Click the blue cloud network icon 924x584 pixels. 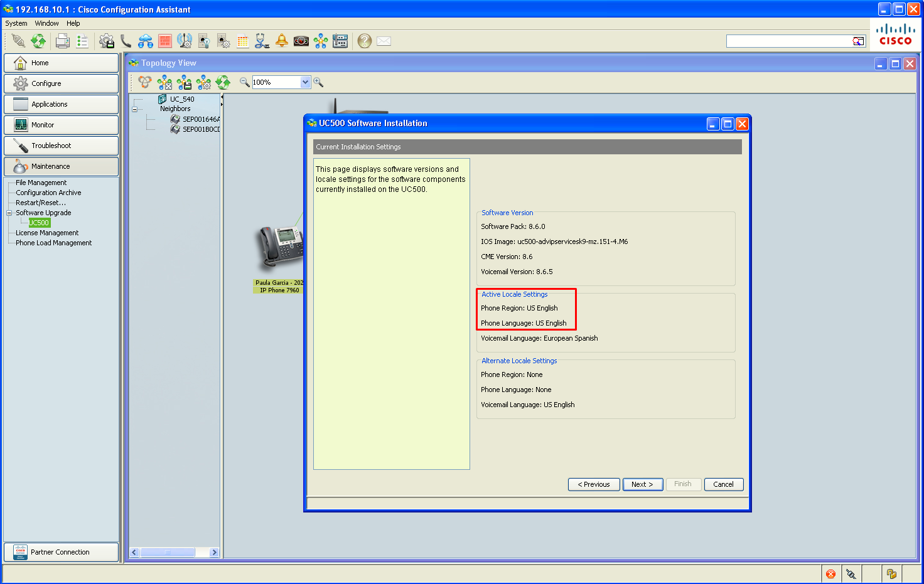146,41
